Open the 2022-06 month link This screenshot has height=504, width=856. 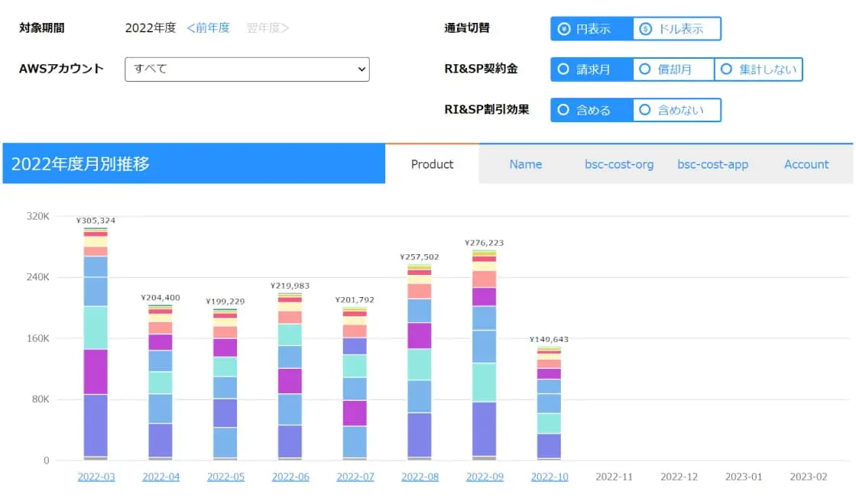coord(290,477)
